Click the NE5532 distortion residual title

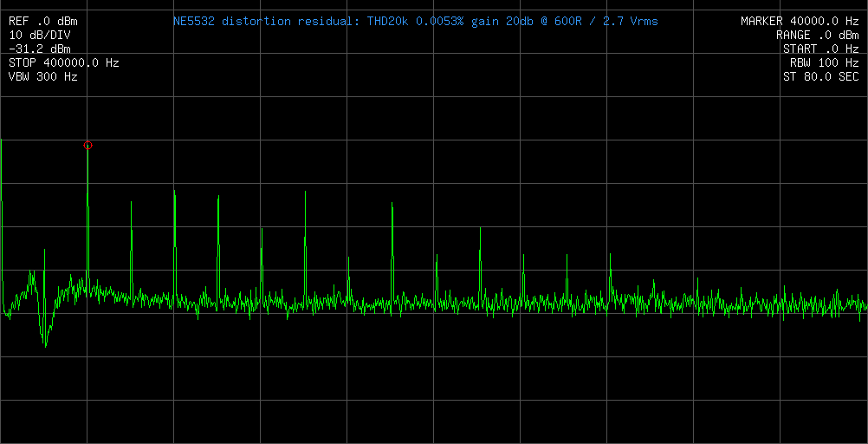[416, 22]
